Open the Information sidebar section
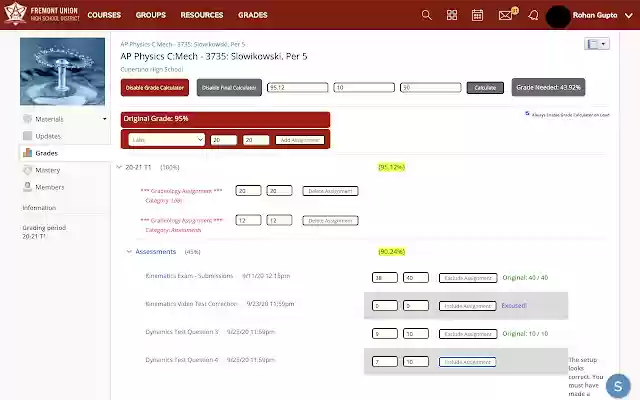The image size is (640, 400). [x=39, y=208]
